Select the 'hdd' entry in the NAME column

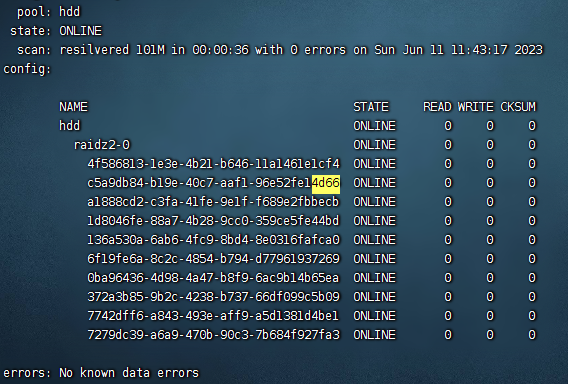coord(70,126)
